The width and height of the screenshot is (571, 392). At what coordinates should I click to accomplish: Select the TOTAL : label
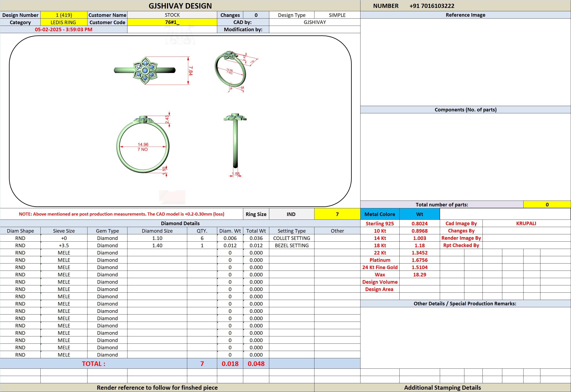click(x=94, y=364)
